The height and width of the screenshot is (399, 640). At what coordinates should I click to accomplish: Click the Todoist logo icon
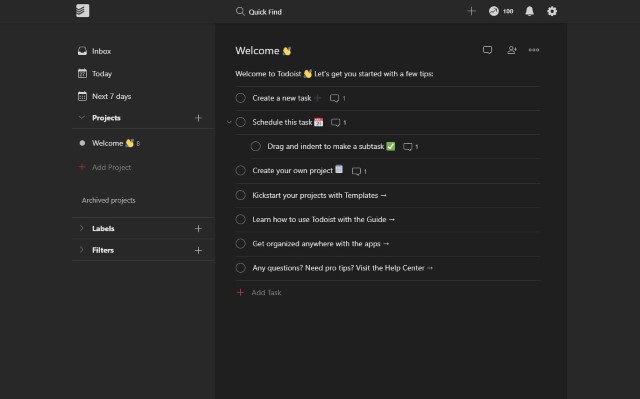click(82, 11)
